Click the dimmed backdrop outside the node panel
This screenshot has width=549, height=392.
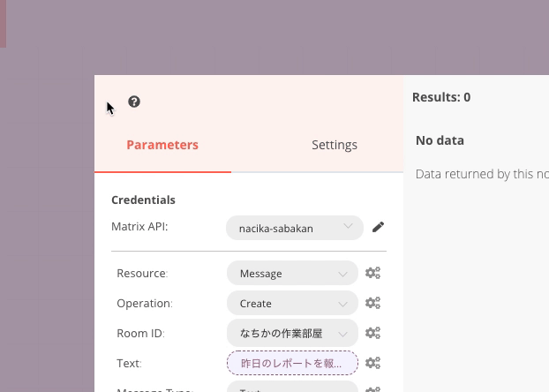[x=265, y=35]
